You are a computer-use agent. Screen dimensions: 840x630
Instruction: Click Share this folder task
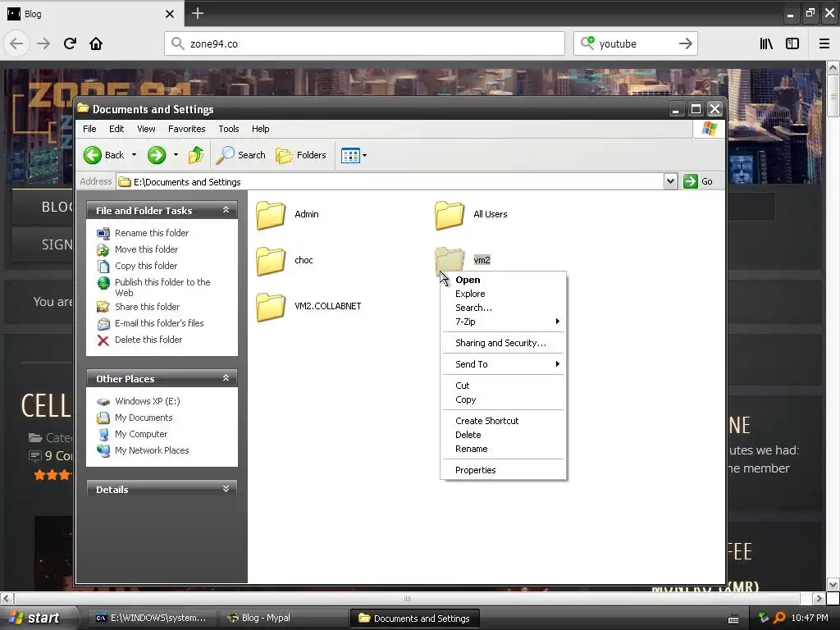pos(148,307)
